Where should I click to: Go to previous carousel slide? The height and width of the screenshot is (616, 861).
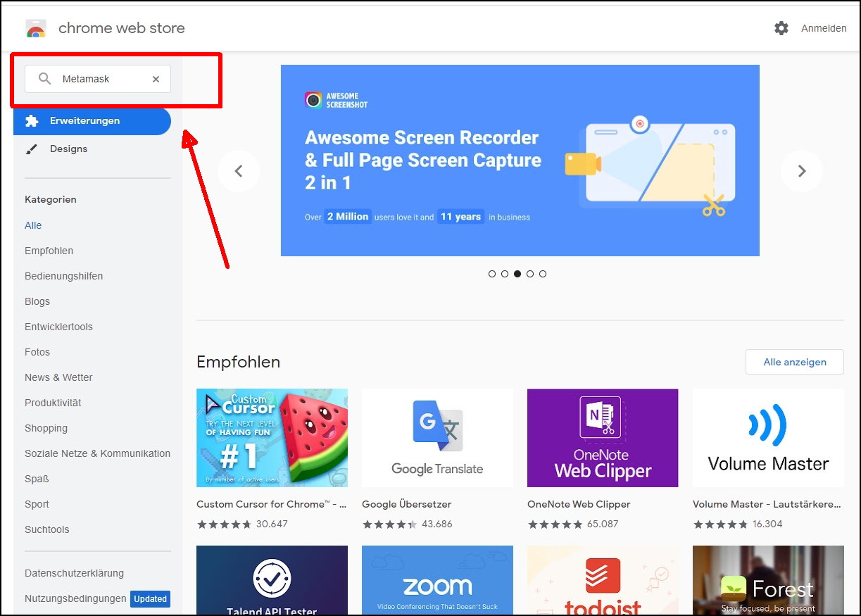coord(239,171)
